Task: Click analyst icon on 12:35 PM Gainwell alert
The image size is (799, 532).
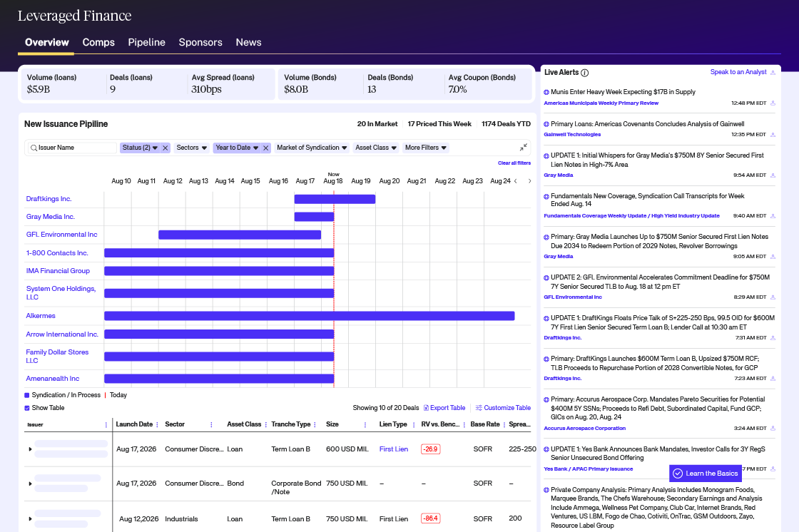Action: (773, 135)
